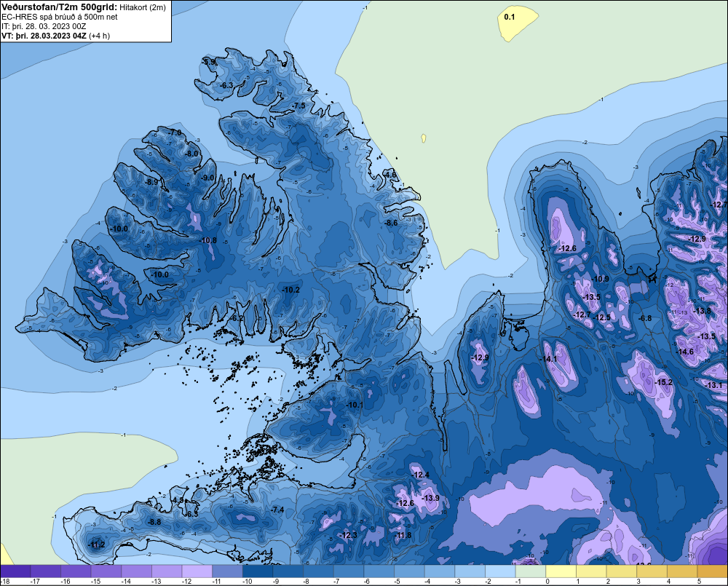Click the -10.8 temperature label
Screen dimensions: 728x586
207,240
